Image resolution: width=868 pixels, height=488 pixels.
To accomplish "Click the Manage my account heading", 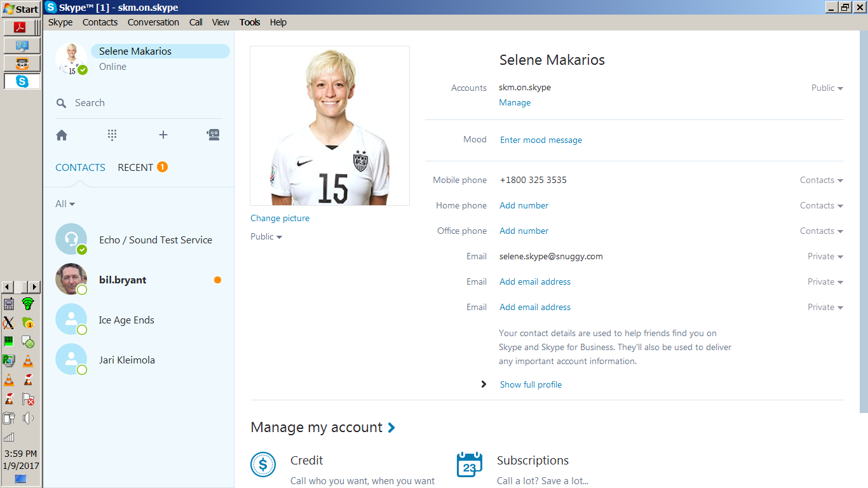I will tap(316, 428).
